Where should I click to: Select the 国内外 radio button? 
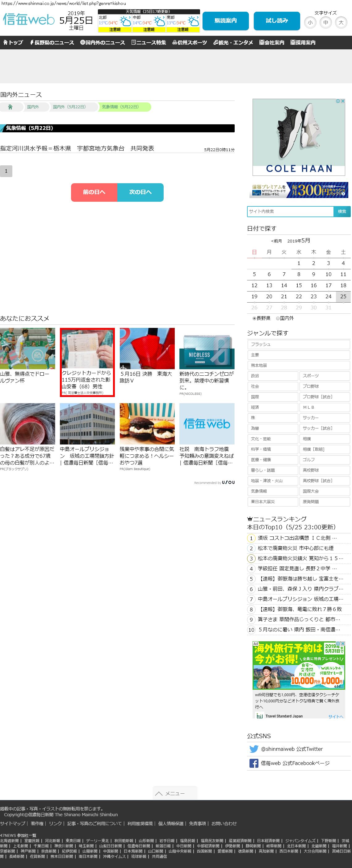pos(278,318)
